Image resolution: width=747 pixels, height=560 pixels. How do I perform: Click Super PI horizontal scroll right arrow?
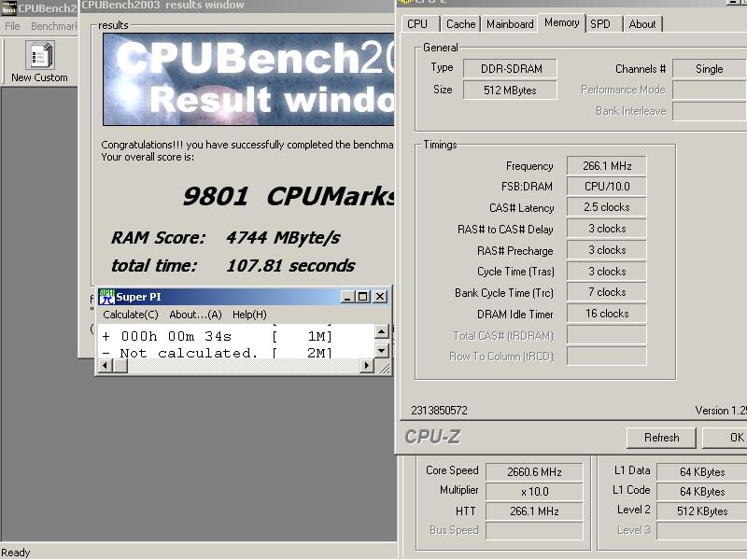pos(366,366)
